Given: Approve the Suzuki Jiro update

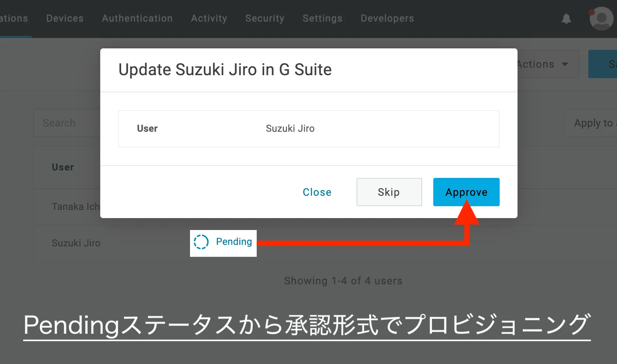Looking at the screenshot, I should [x=466, y=192].
